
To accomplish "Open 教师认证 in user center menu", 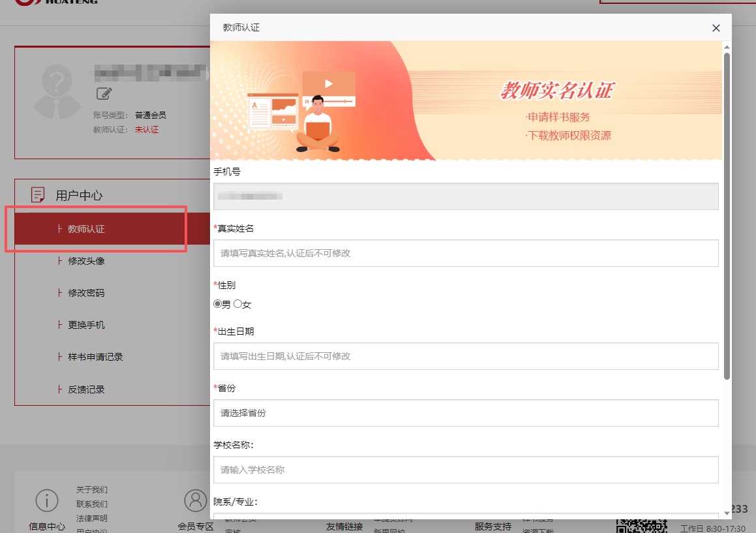I will pos(86,229).
